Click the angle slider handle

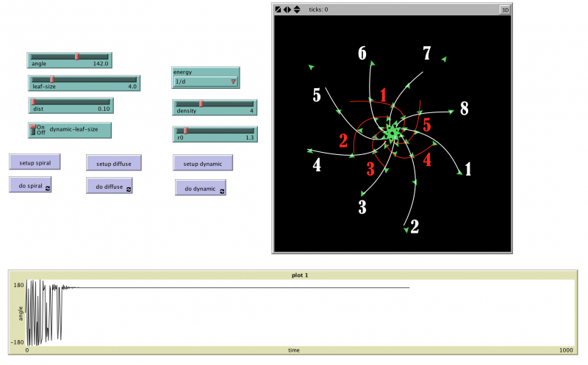pyautogui.click(x=76, y=56)
